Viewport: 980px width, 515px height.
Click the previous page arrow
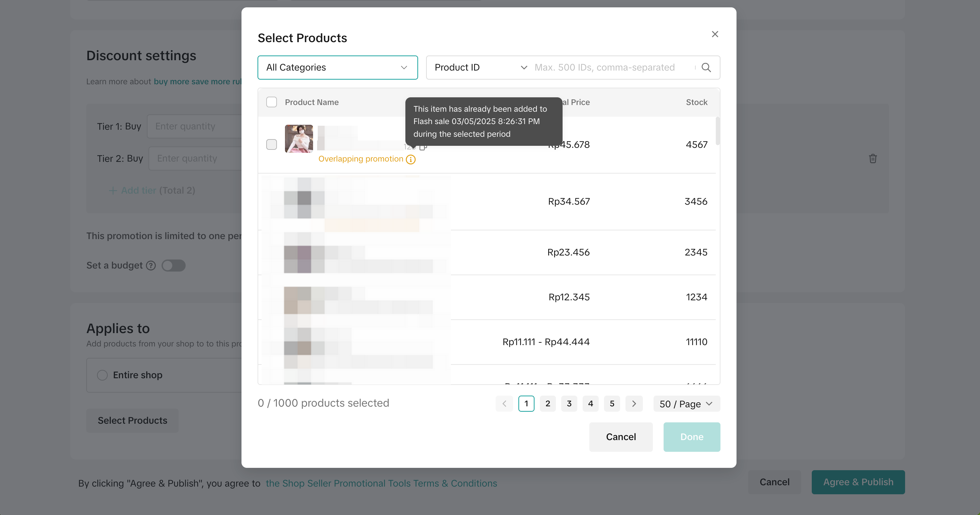click(504, 404)
